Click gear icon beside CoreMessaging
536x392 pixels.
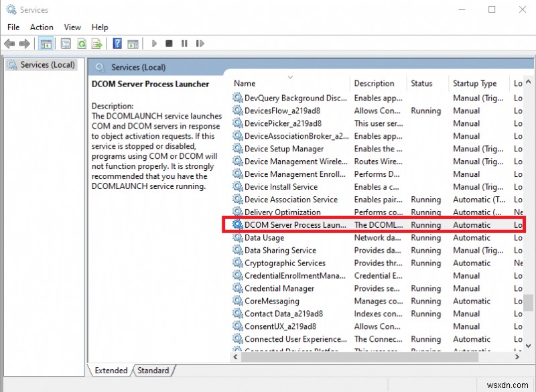(x=238, y=301)
